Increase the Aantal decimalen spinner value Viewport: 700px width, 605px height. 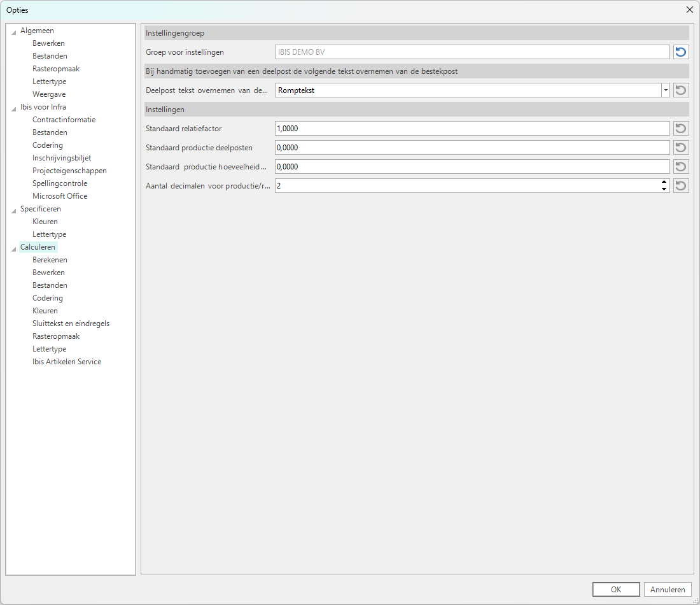coord(664,183)
